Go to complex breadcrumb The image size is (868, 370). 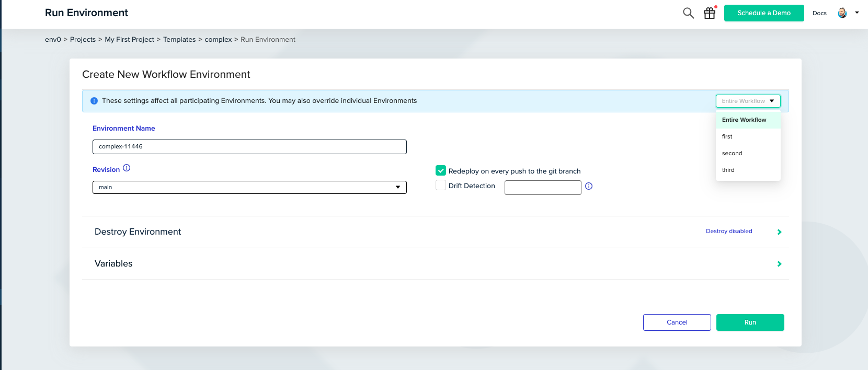(x=218, y=39)
